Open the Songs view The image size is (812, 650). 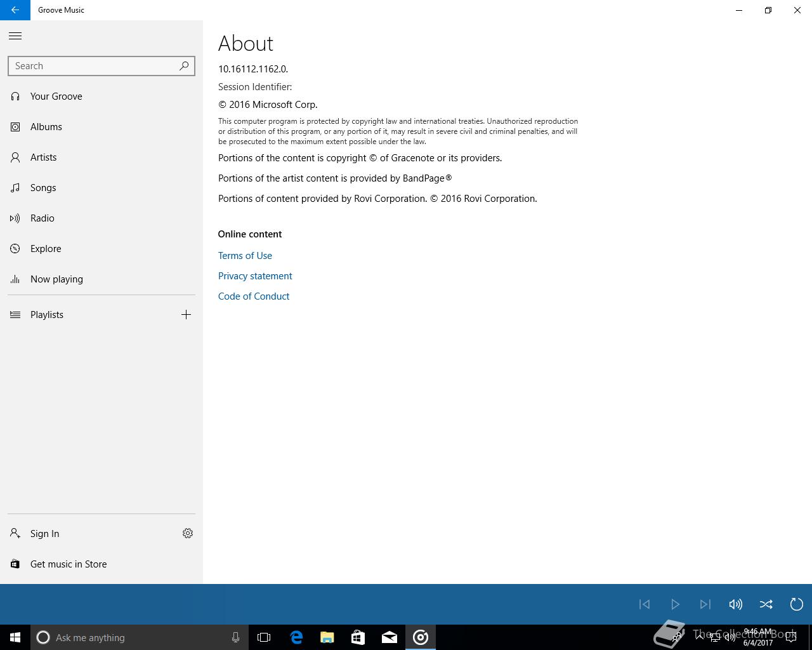point(101,188)
